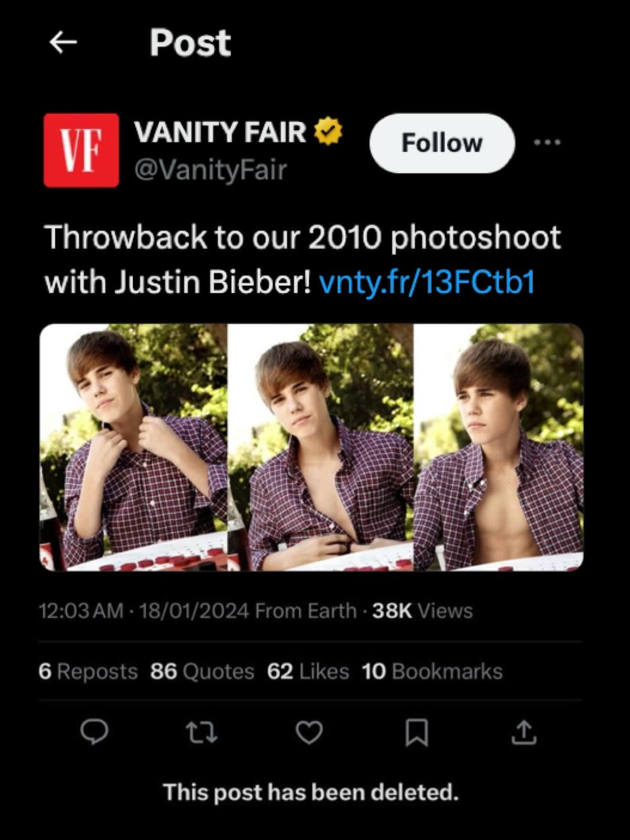The height and width of the screenshot is (840, 630).
Task: Click the 10 Bookmarks count
Action: point(432,671)
